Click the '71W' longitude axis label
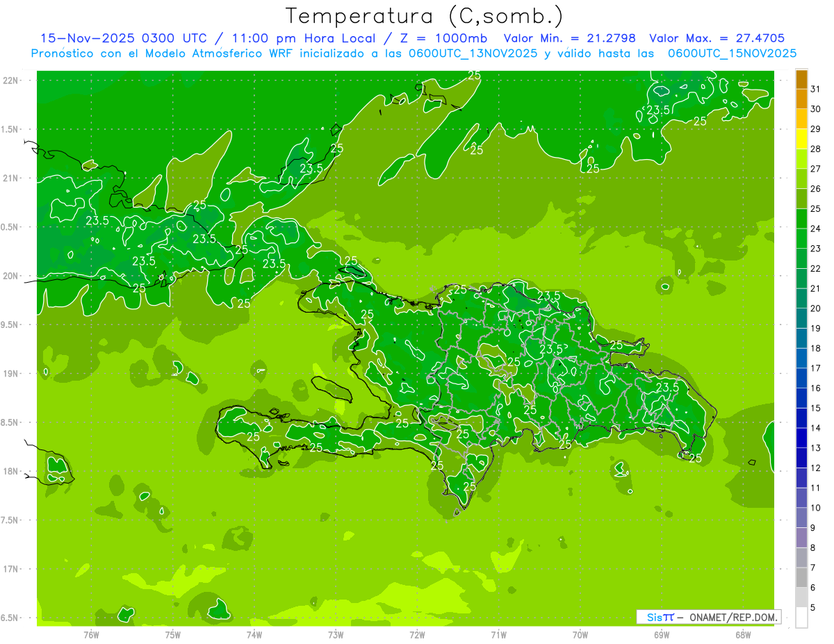The image size is (834, 644). (x=498, y=634)
